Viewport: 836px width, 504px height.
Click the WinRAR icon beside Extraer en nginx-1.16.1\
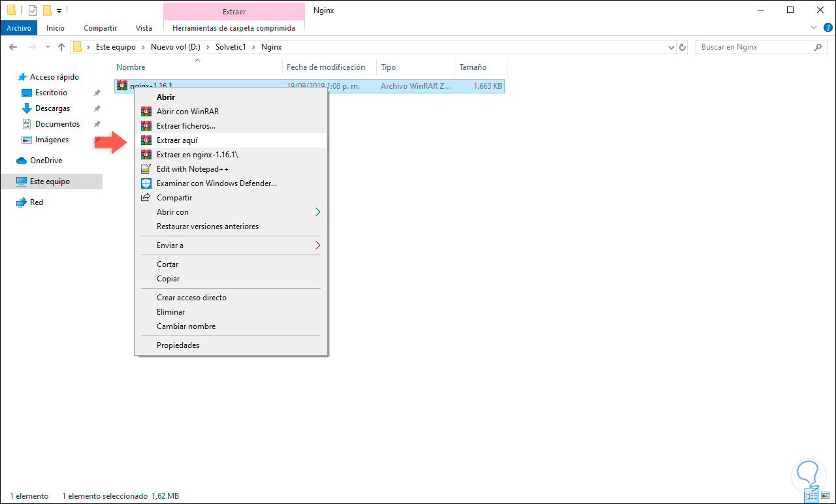[146, 155]
